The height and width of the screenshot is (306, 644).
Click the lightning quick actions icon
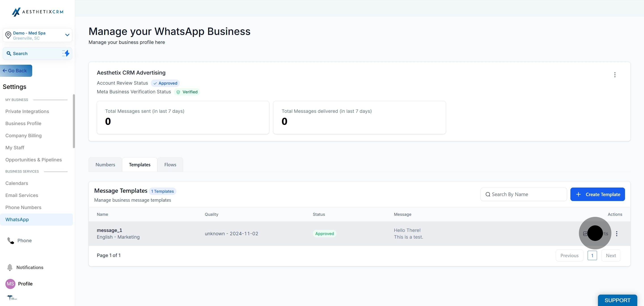tap(66, 53)
